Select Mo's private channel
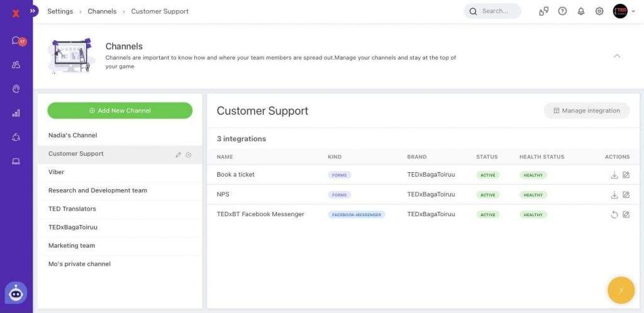Image resolution: width=644 pixels, height=313 pixels. point(120,265)
